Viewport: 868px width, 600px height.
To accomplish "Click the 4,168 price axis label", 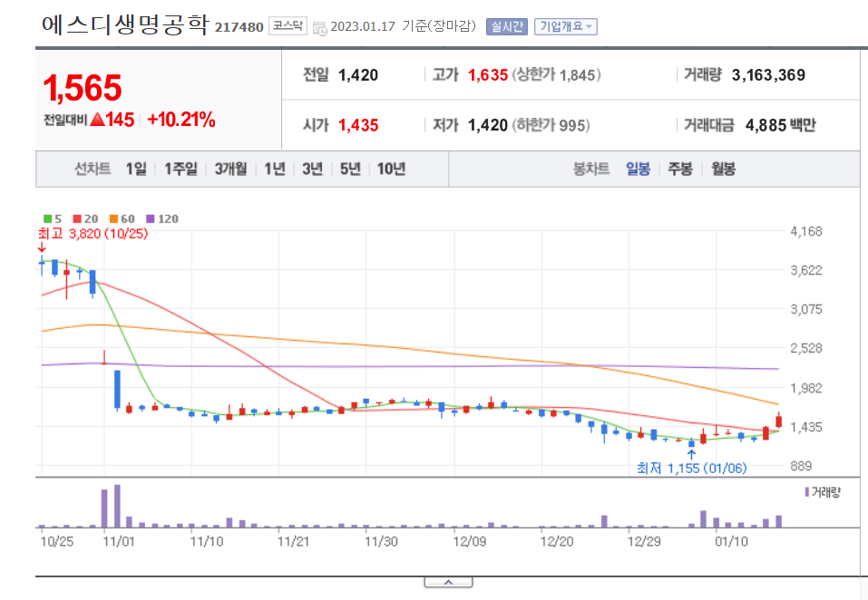I will [x=806, y=232].
